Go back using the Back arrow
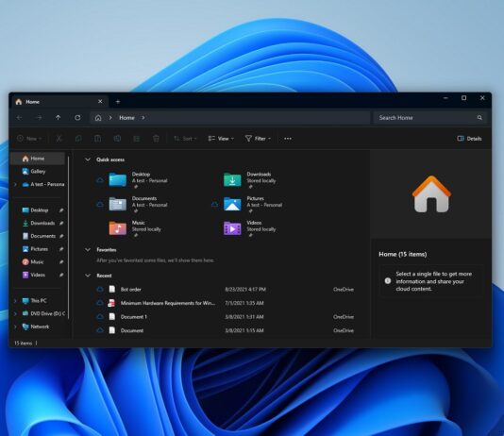Viewport: 504px width, 436px height. tap(20, 118)
